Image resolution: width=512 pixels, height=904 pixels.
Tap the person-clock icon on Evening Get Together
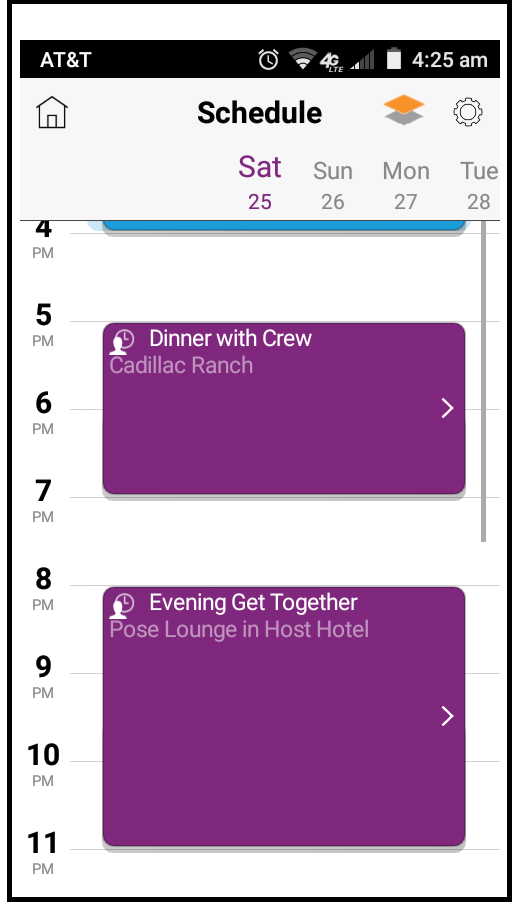point(122,606)
